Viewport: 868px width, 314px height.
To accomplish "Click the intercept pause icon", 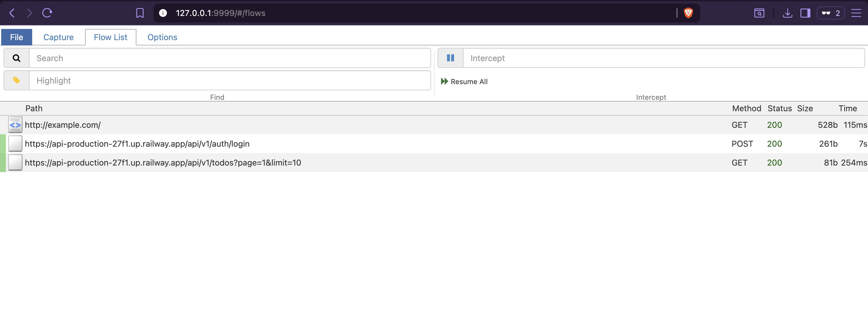I will (x=451, y=58).
